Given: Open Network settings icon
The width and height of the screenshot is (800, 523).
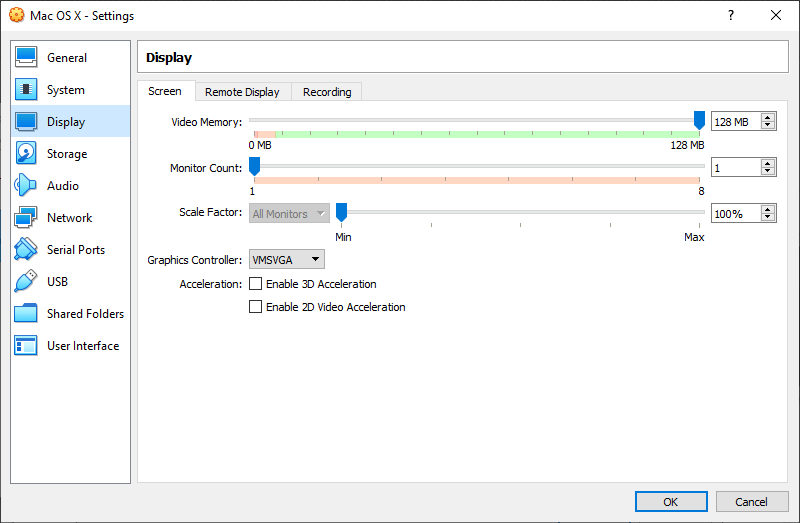Looking at the screenshot, I should tap(27, 218).
